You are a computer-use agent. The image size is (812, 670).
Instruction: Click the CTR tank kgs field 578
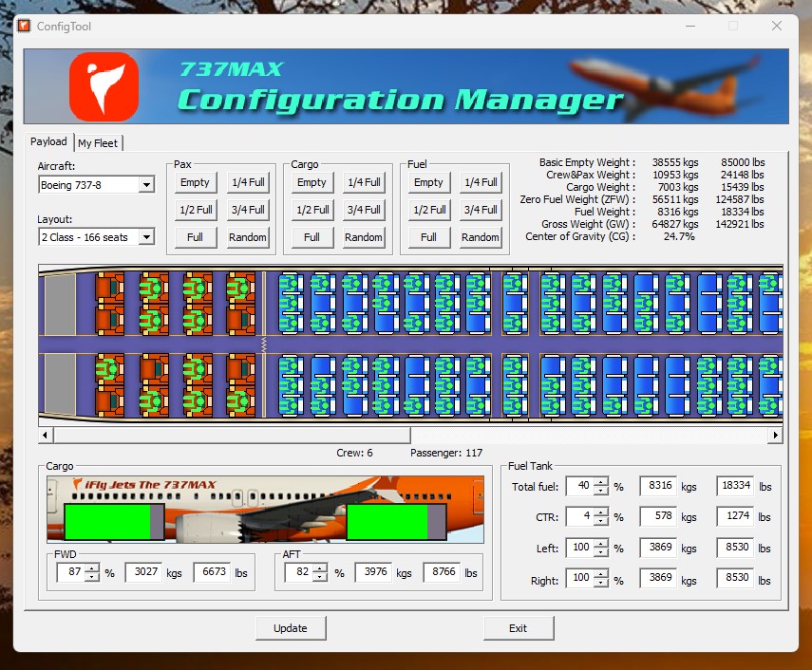tap(658, 516)
